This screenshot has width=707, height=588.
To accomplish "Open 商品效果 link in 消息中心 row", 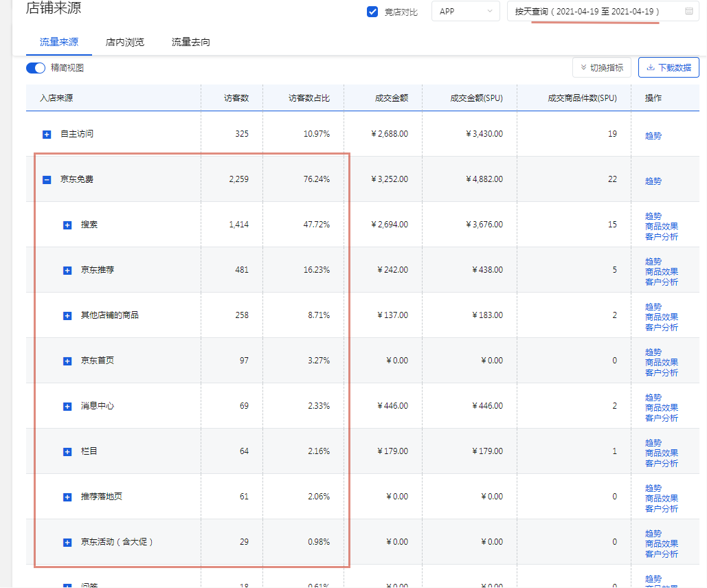I will 662,407.
